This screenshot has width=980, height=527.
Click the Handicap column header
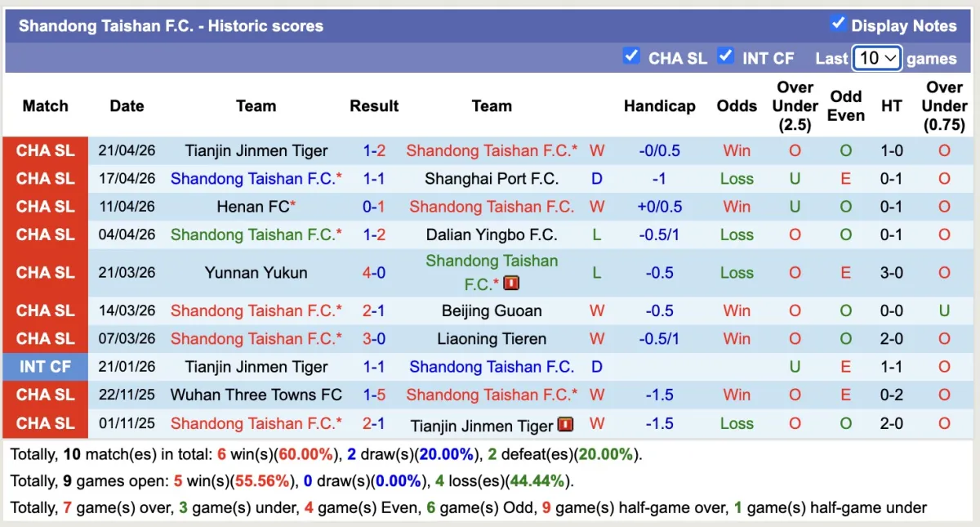659,105
